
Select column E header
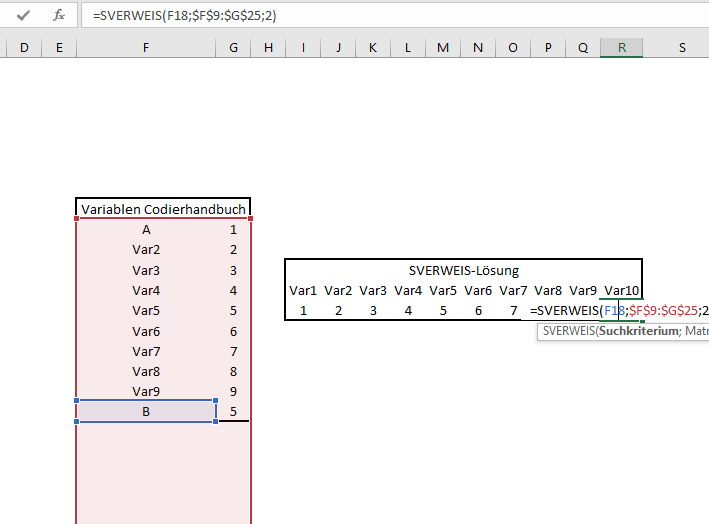(x=59, y=47)
